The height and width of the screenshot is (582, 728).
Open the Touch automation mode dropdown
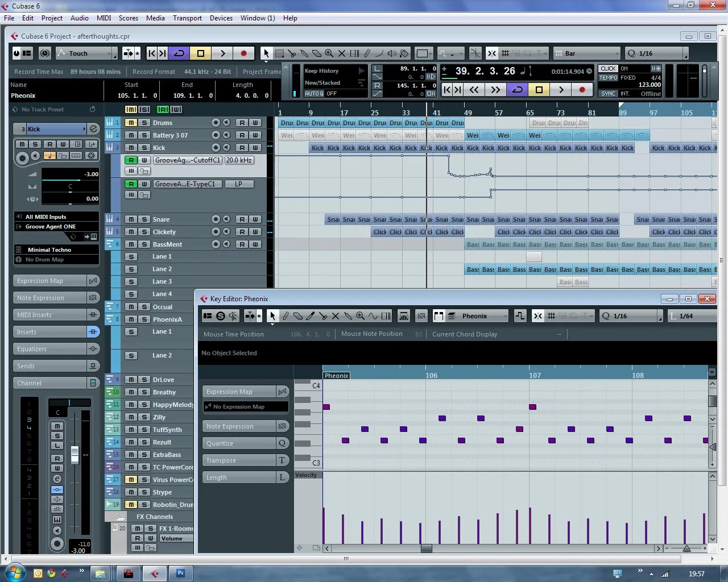click(87, 53)
